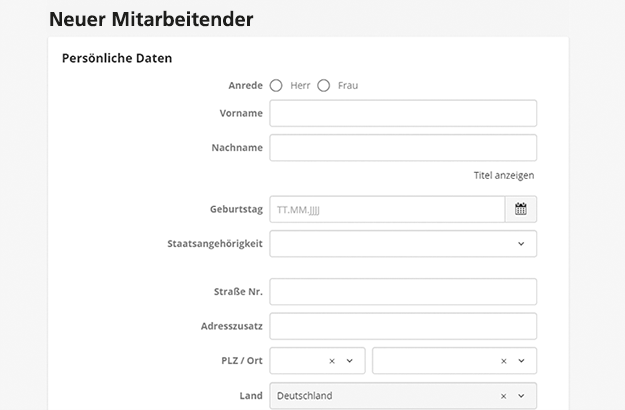Click inside the PLZ combo box
Viewport: 625px width, 410px height.
click(x=296, y=361)
